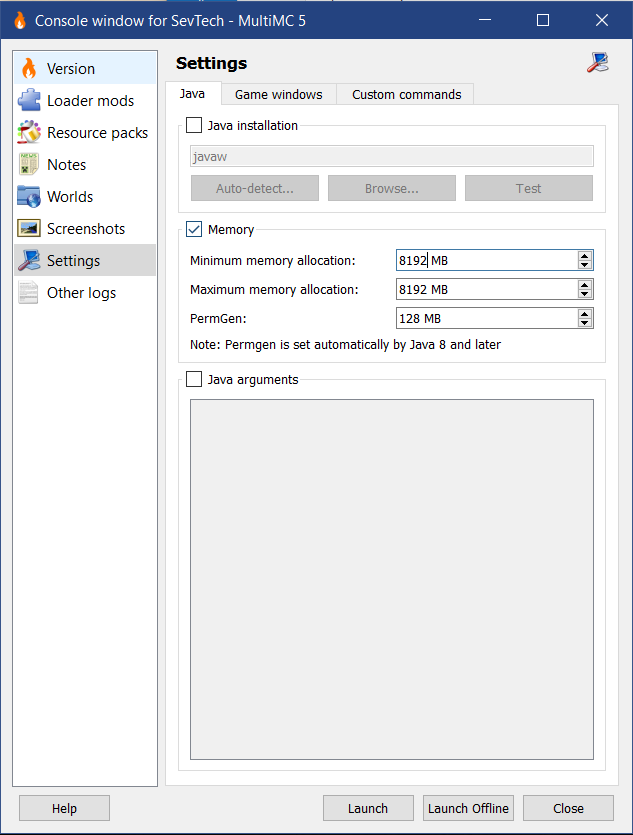Click the Settings page heading

[211, 63]
